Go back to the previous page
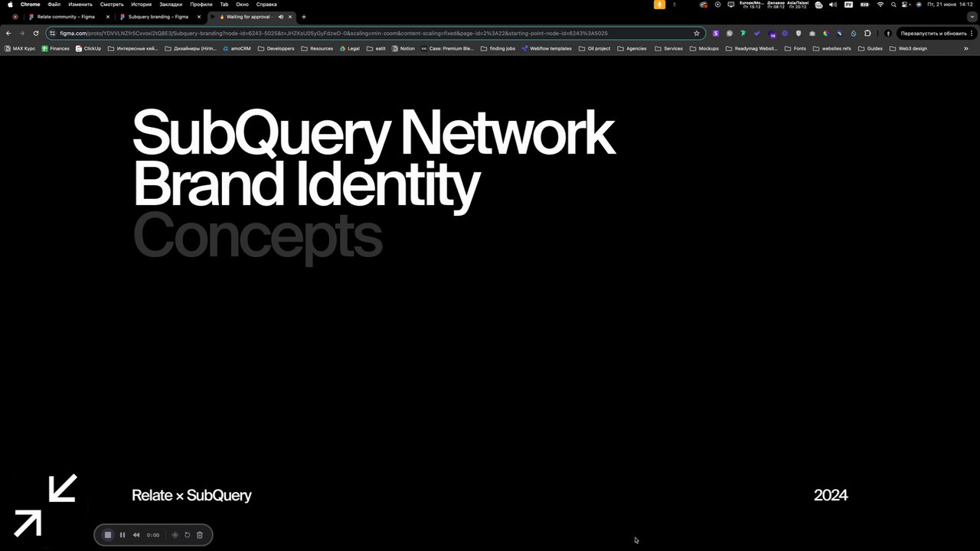This screenshot has height=551, width=980. point(8,33)
